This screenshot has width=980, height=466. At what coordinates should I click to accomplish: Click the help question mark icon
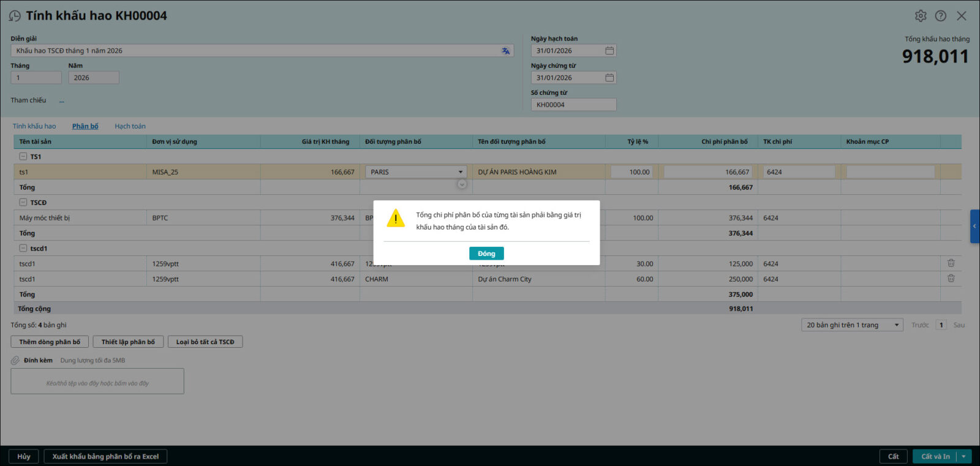[x=941, y=16]
